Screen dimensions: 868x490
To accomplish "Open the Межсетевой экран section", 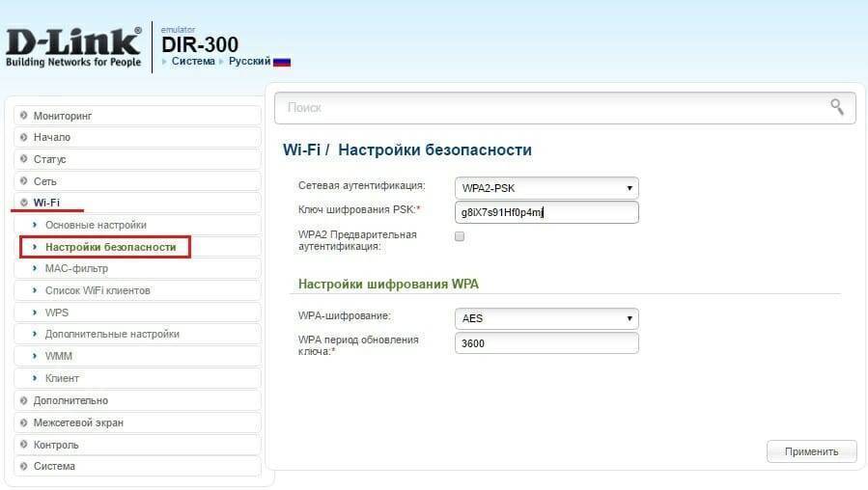I will (x=137, y=422).
